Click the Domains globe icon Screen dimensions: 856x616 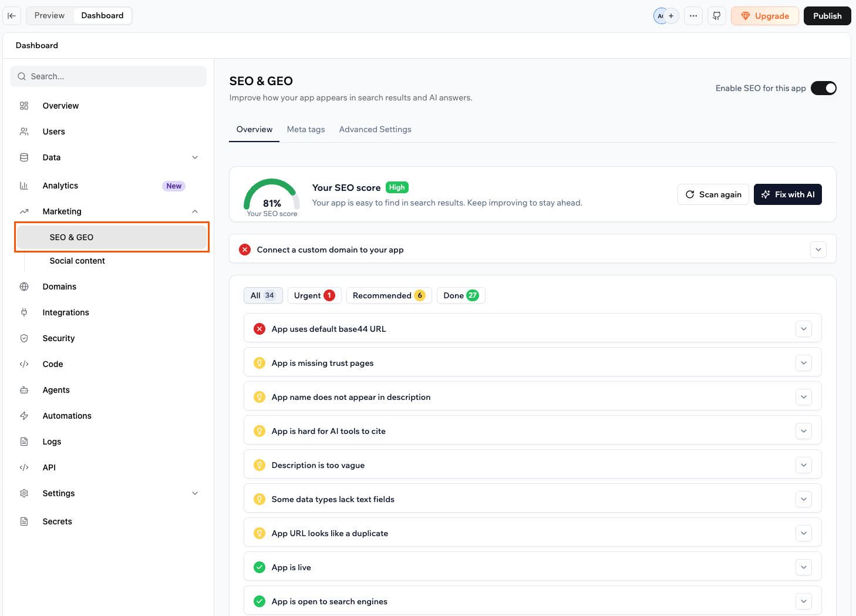[x=24, y=287]
